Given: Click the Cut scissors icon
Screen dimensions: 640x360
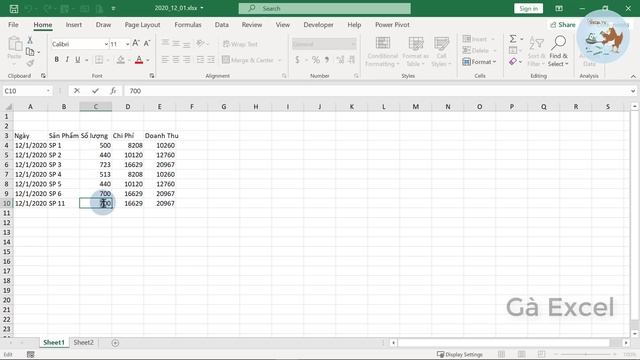Looking at the screenshot, I should point(30,40).
